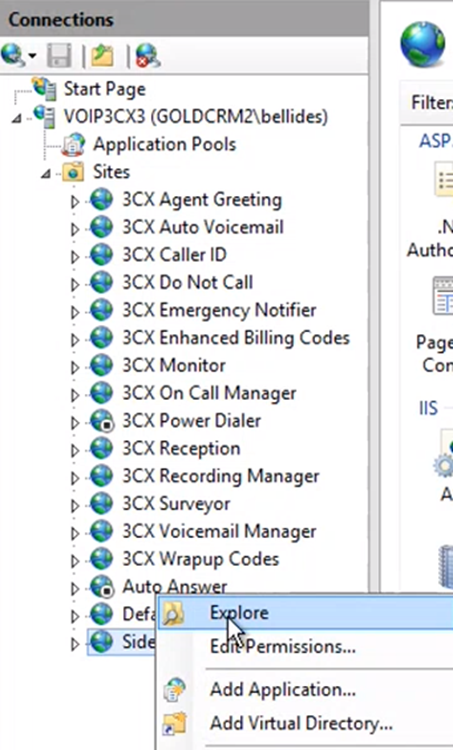Collapse the Sites tree node
This screenshot has width=453, height=750.
pyautogui.click(x=46, y=173)
